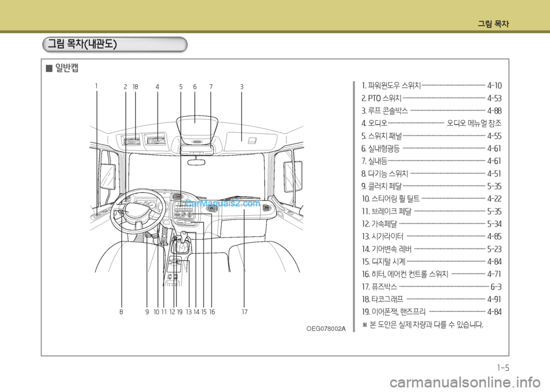Viewport: 550px width, 392px height.
Task: Click '오디오 메뉴얼 참조' reference text
Action: pos(474,123)
